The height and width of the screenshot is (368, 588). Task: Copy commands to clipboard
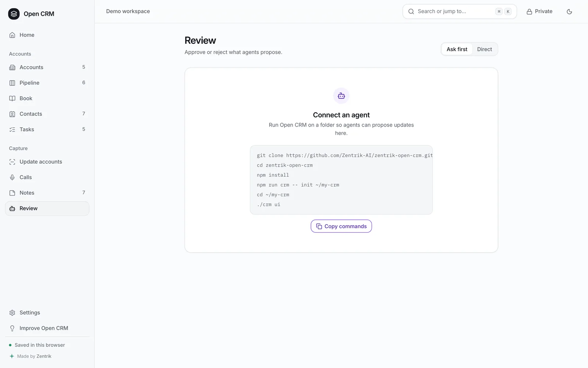341,226
